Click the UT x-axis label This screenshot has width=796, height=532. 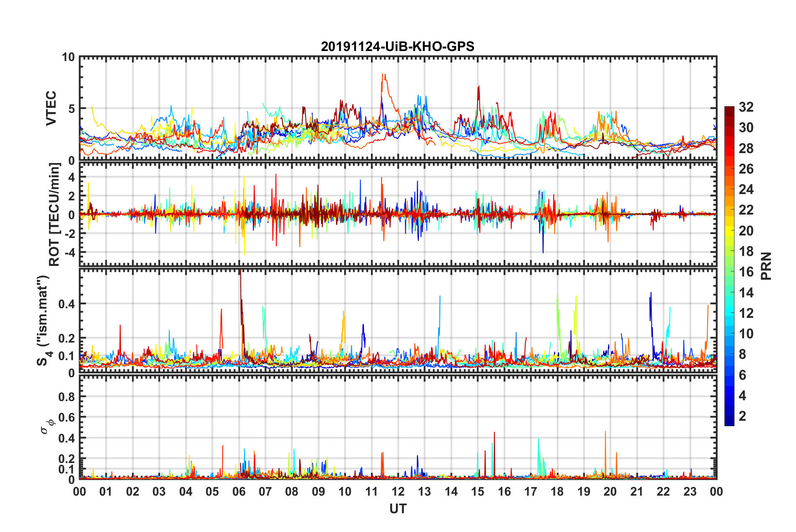398,509
